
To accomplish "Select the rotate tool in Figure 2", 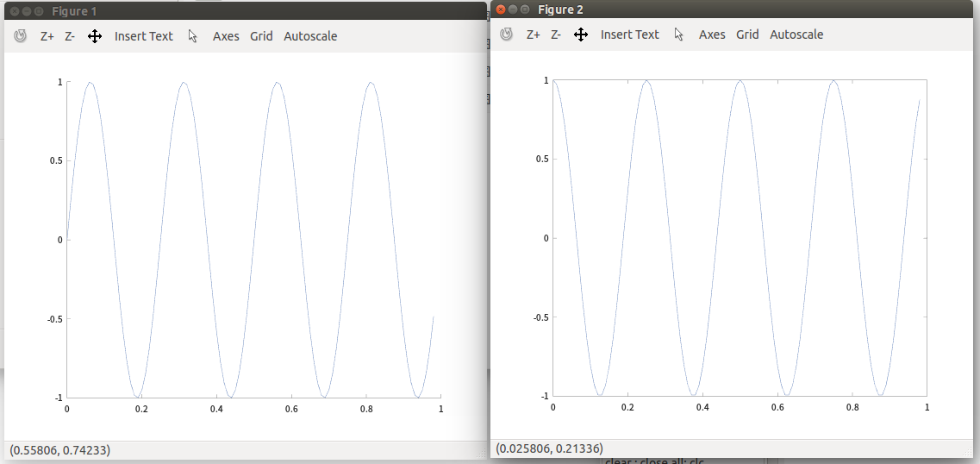I will click(x=507, y=34).
